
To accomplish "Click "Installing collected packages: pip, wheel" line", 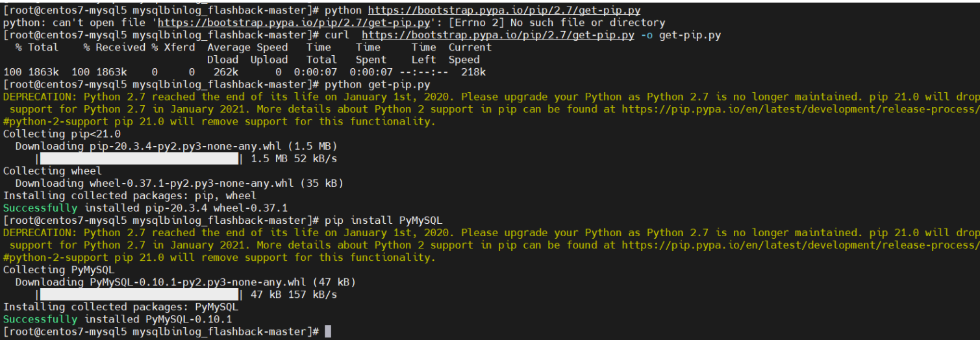I will coord(130,196).
